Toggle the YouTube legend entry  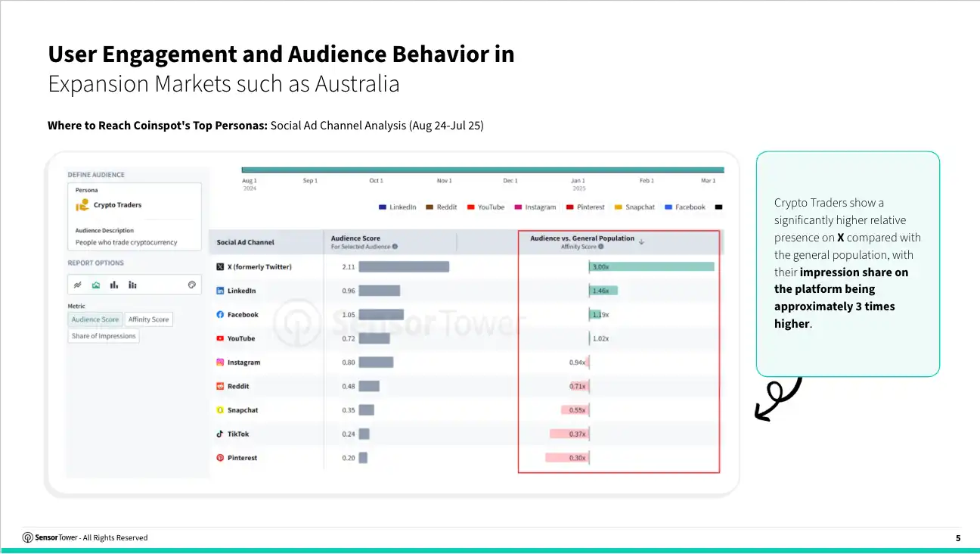(x=485, y=207)
